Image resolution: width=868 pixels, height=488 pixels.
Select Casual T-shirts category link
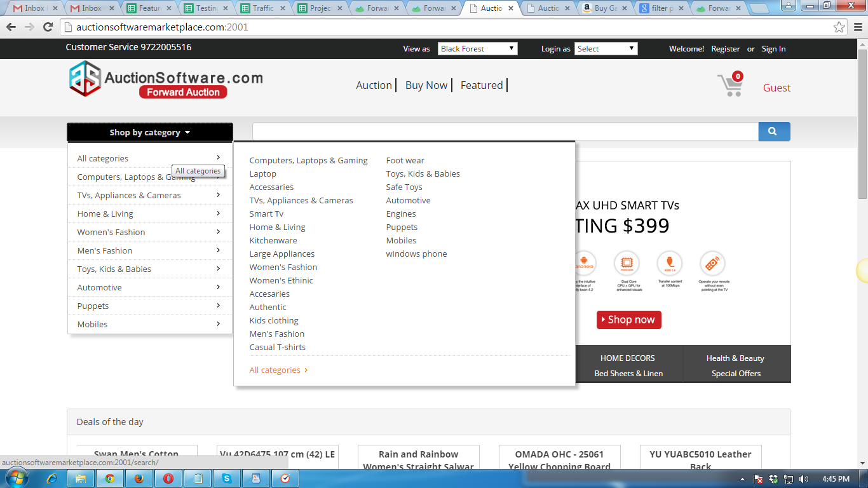(x=277, y=347)
